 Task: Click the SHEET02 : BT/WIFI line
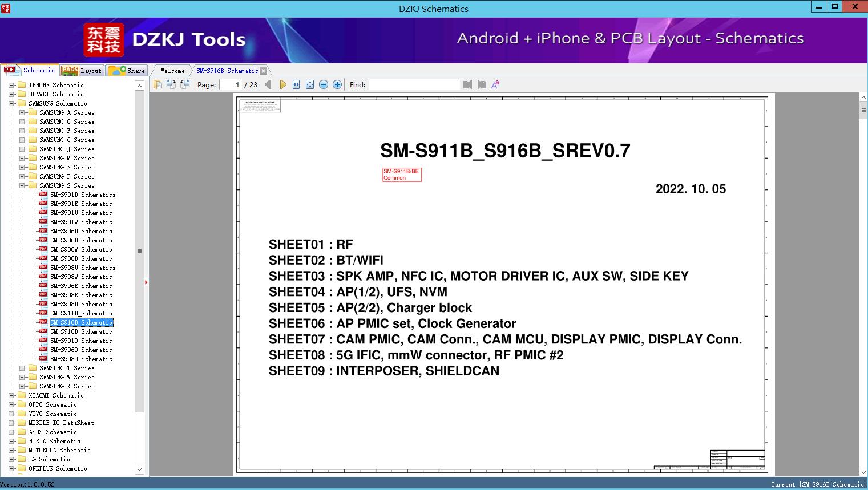tap(326, 260)
